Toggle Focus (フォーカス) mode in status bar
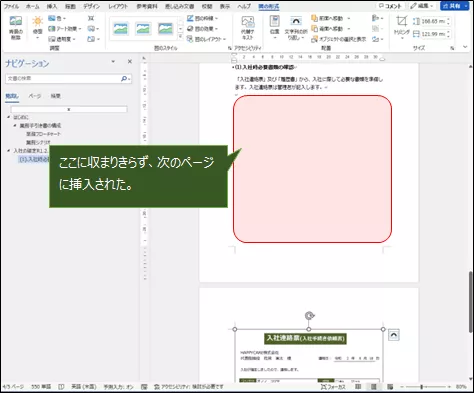The image size is (474, 393). point(333,387)
